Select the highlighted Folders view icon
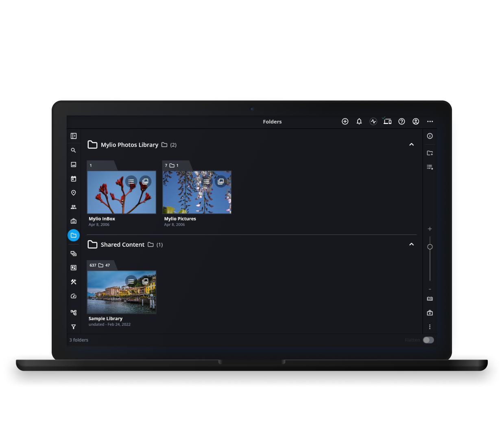The image size is (504, 443). pos(74,235)
